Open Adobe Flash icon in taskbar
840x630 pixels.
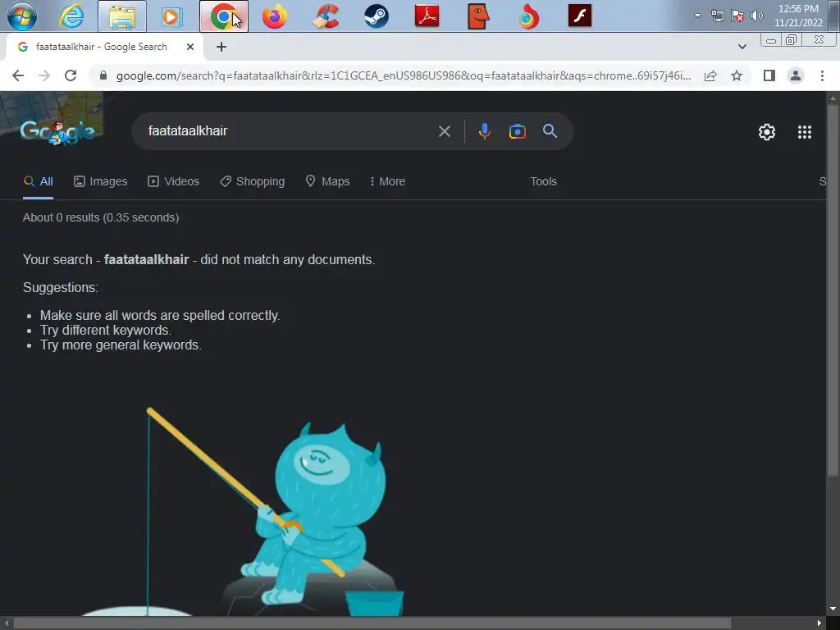click(x=580, y=16)
